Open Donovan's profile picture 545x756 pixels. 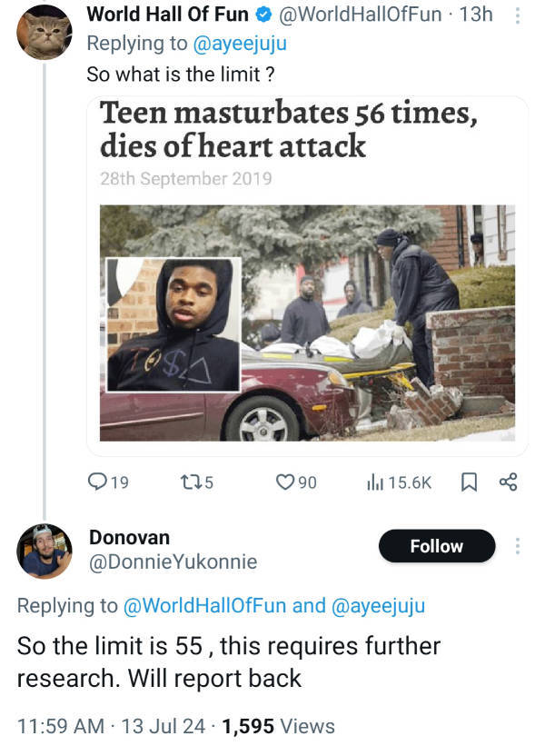click(x=45, y=551)
